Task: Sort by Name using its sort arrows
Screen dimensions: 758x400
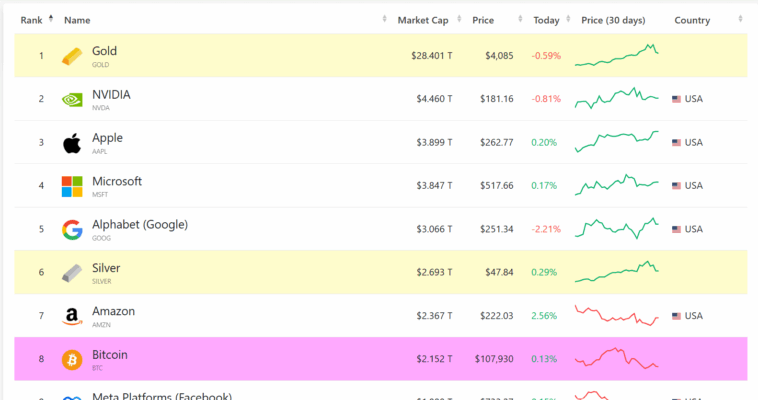Action: (384, 19)
